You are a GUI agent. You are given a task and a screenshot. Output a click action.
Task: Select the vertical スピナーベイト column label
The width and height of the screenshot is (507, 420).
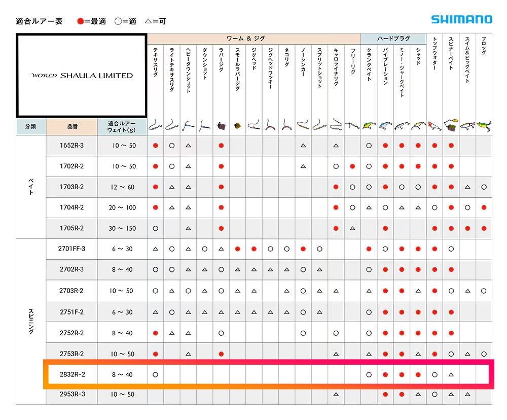click(x=451, y=53)
